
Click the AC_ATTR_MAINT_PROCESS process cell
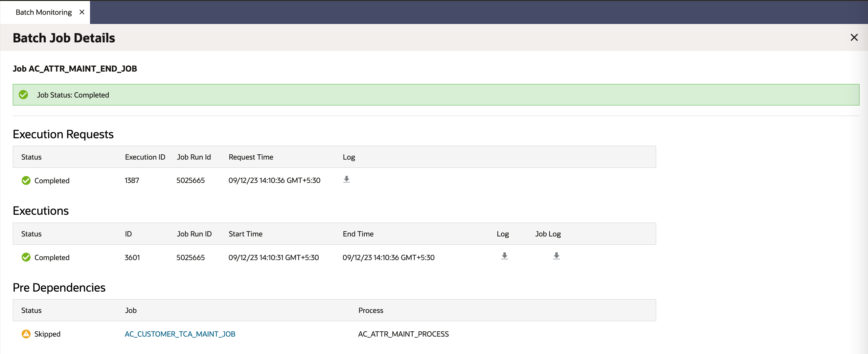click(403, 334)
